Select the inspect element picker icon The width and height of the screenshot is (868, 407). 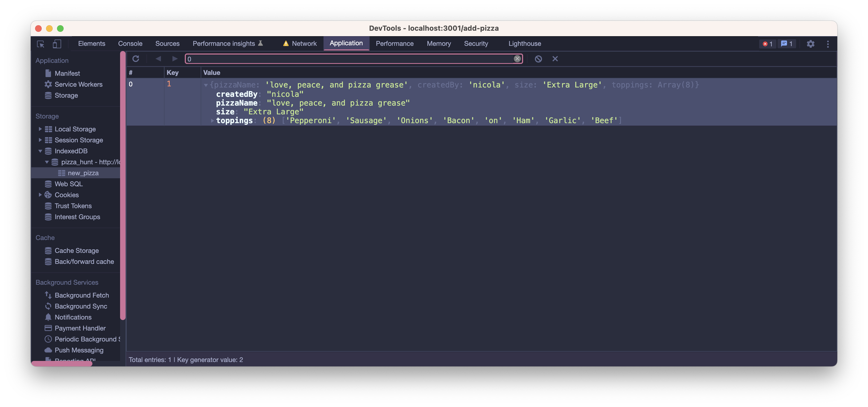click(x=40, y=44)
